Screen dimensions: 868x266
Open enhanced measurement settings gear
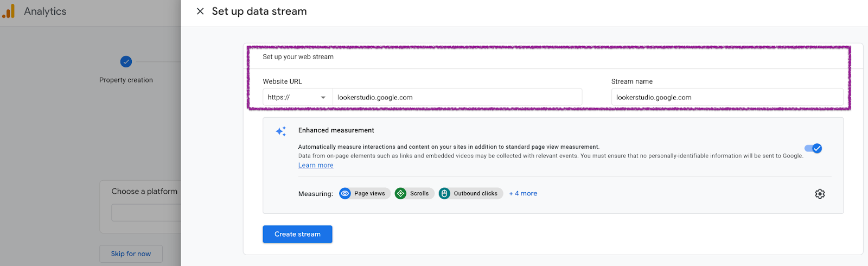tap(820, 194)
